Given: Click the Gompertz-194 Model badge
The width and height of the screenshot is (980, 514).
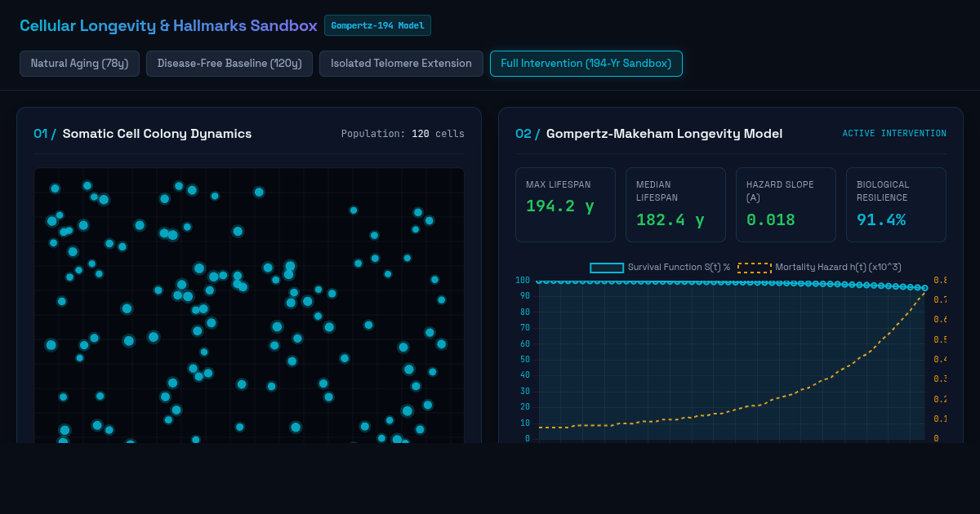Looking at the screenshot, I should pos(377,25).
